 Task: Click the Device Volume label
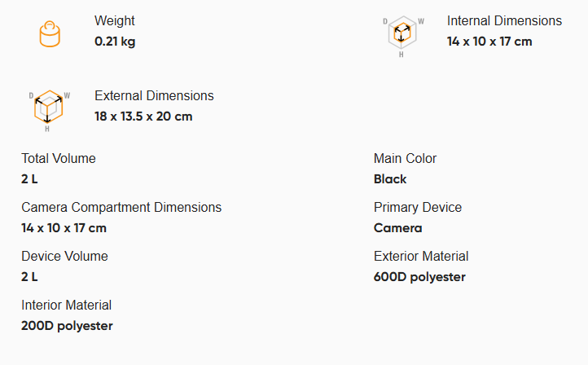[64, 256]
